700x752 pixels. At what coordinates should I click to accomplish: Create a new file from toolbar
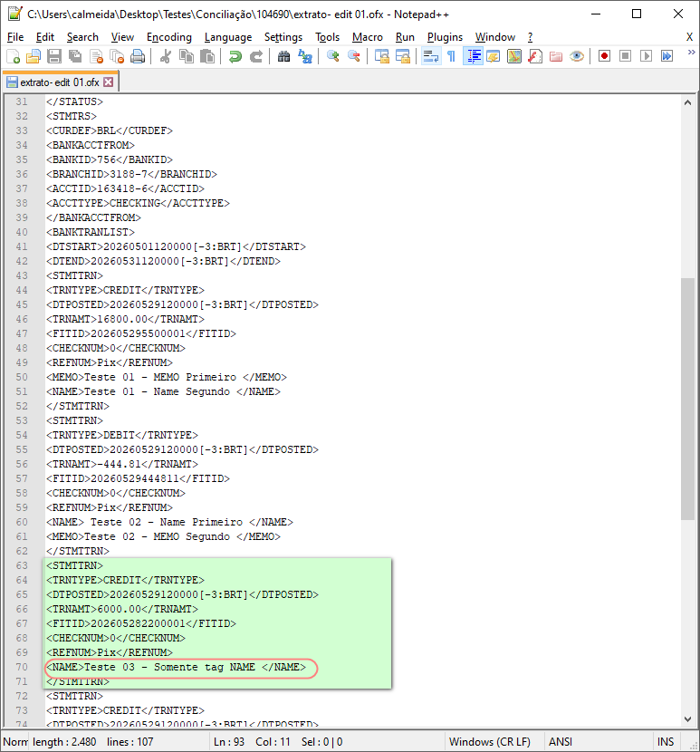tap(14, 56)
